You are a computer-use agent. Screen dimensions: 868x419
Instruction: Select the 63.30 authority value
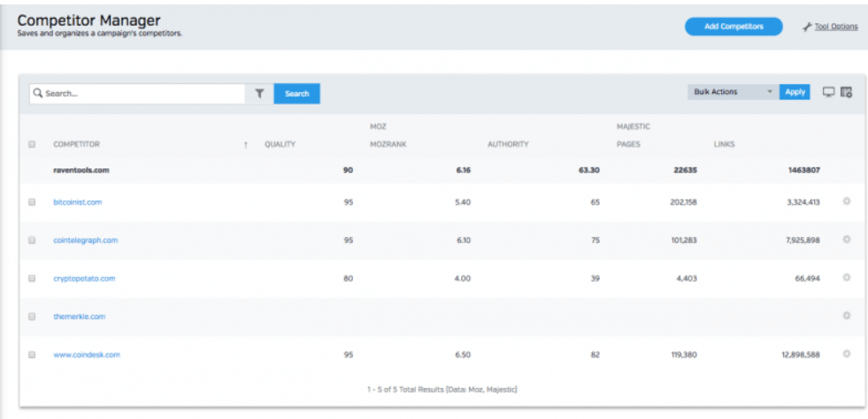(588, 170)
